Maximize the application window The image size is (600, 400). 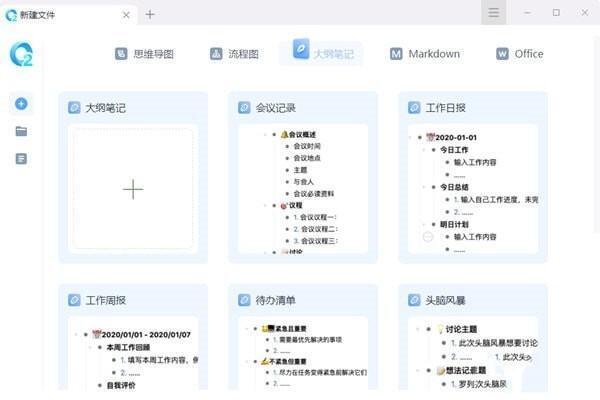tap(556, 13)
